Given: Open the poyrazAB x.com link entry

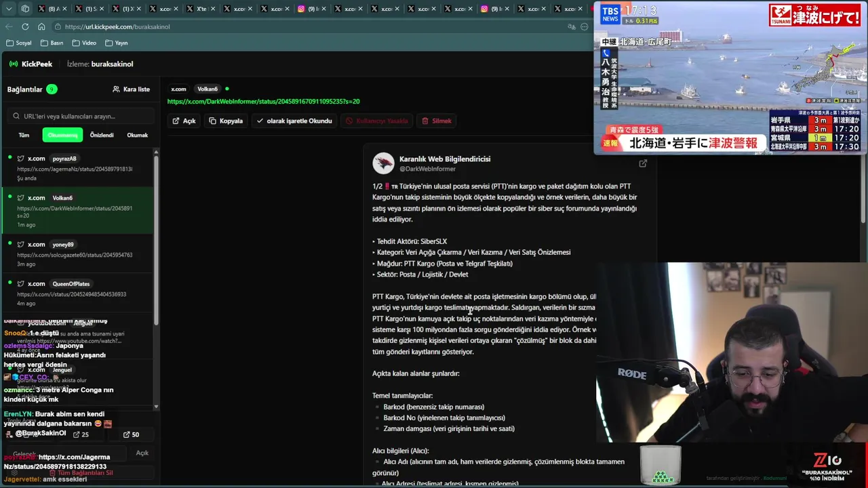Looking at the screenshot, I should click(77, 167).
